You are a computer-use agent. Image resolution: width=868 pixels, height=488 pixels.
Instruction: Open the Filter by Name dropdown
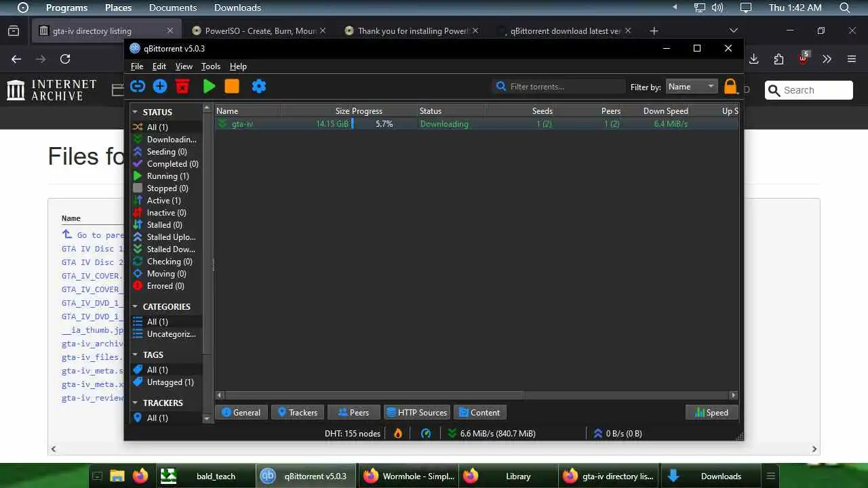[690, 86]
